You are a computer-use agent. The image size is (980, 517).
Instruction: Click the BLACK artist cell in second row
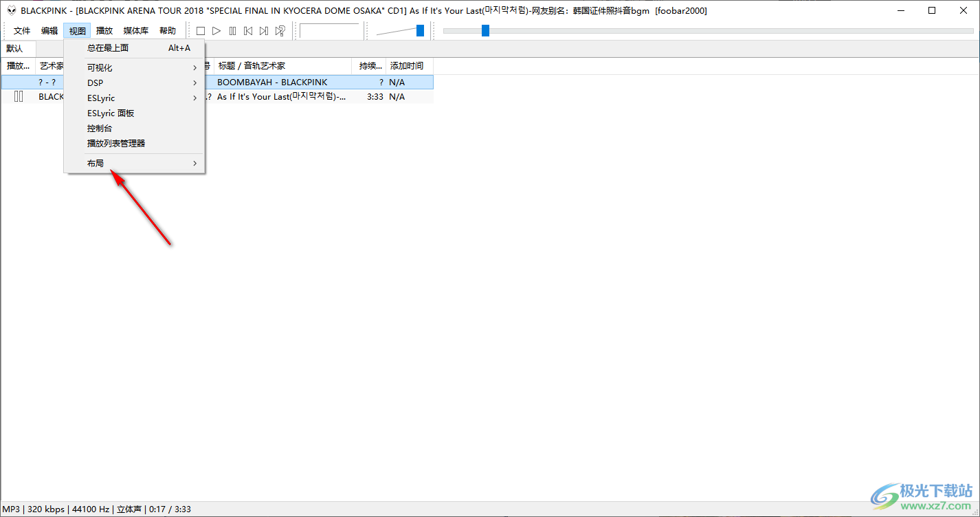51,97
